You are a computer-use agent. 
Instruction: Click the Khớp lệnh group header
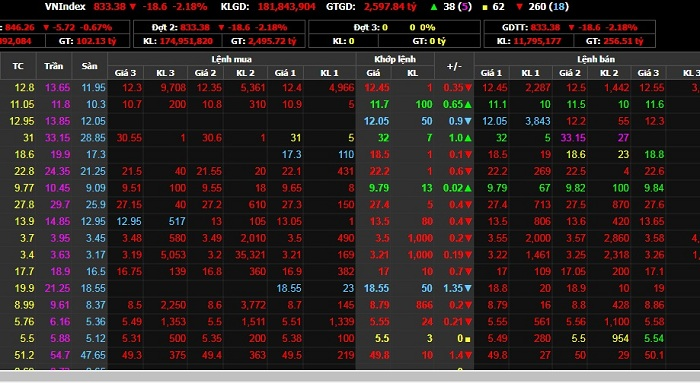click(x=395, y=59)
